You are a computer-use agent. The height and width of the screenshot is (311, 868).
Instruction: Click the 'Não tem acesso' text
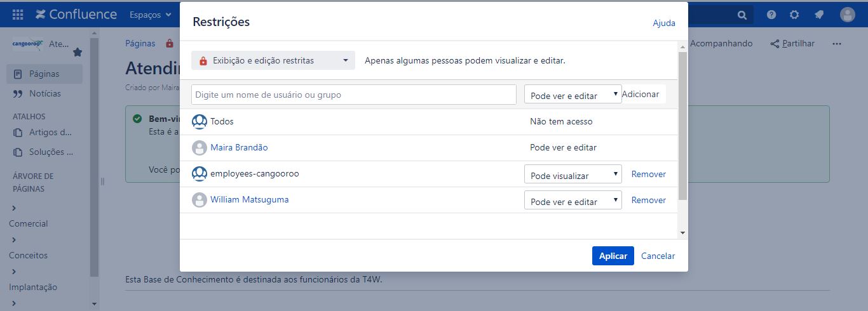click(x=561, y=121)
